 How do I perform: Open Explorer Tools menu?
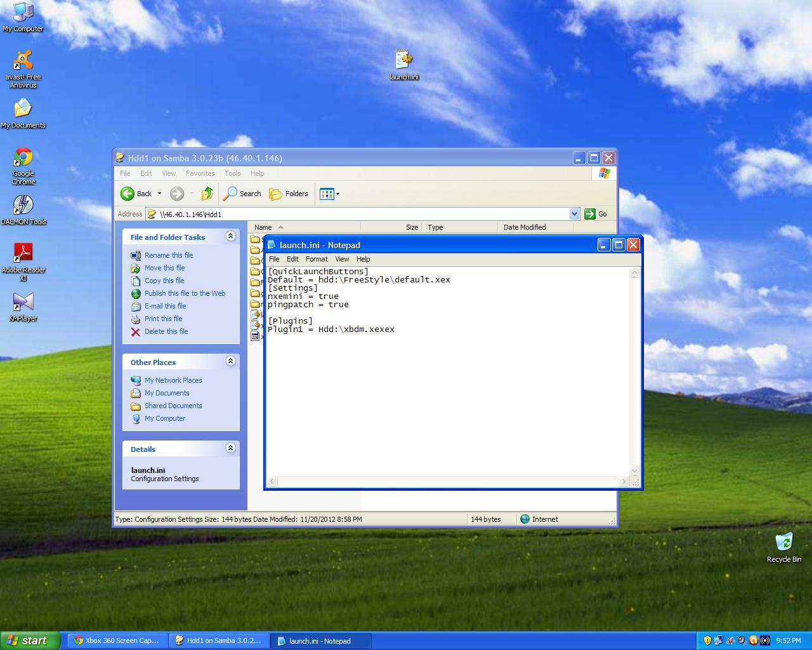[x=232, y=173]
